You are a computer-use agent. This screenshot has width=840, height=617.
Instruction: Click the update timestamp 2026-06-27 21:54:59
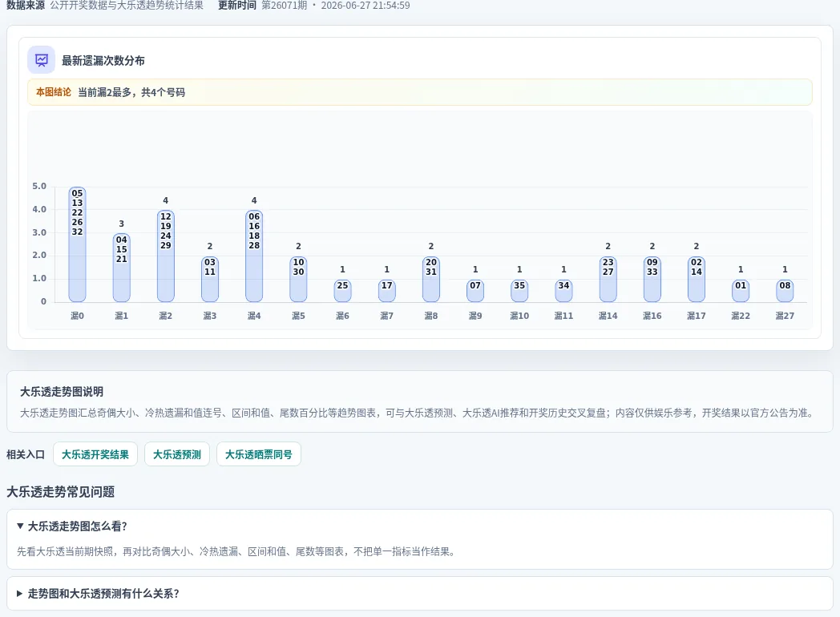(365, 6)
